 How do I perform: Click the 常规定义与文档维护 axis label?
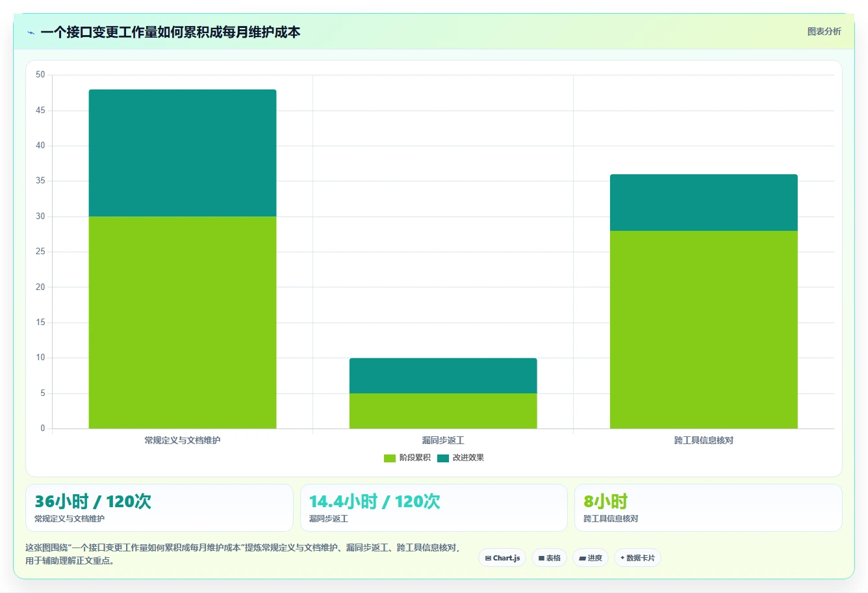point(183,441)
